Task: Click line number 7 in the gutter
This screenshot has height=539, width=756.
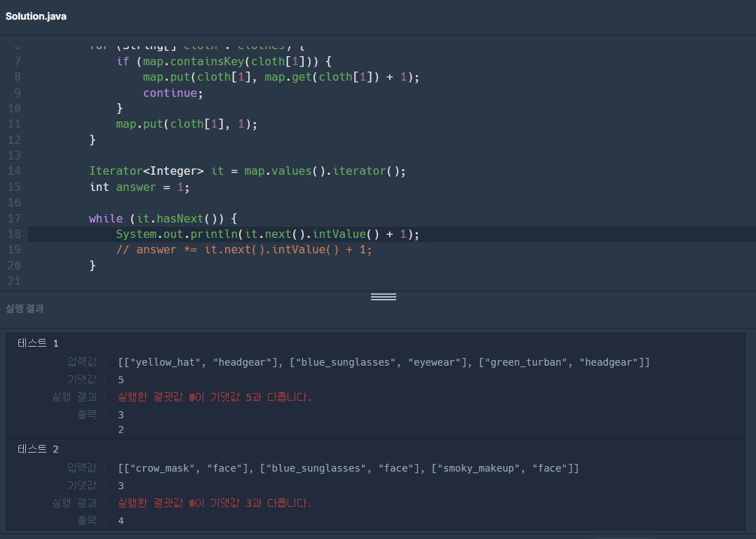Action: [x=18, y=61]
